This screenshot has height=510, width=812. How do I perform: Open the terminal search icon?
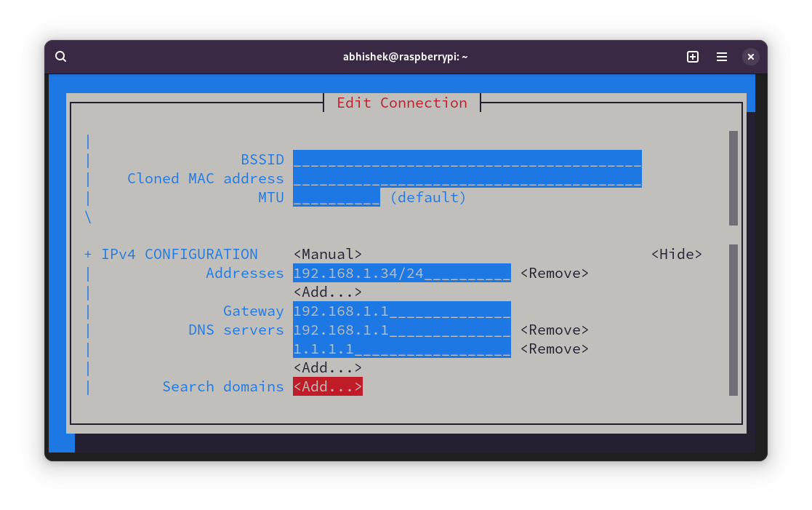(x=60, y=56)
